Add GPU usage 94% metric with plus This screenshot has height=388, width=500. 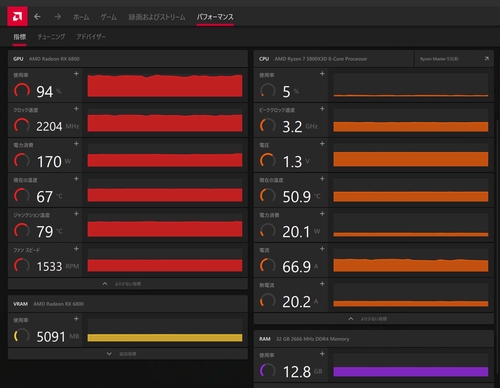76,74
